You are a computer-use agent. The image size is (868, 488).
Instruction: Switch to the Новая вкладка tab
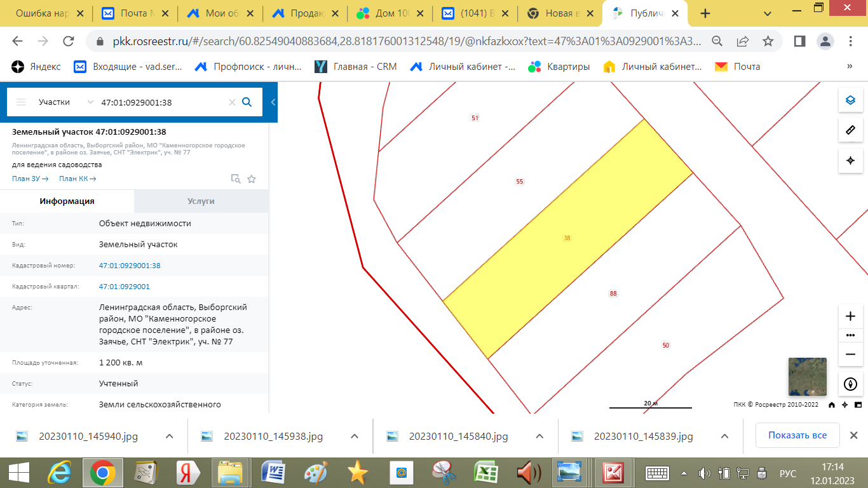click(560, 13)
